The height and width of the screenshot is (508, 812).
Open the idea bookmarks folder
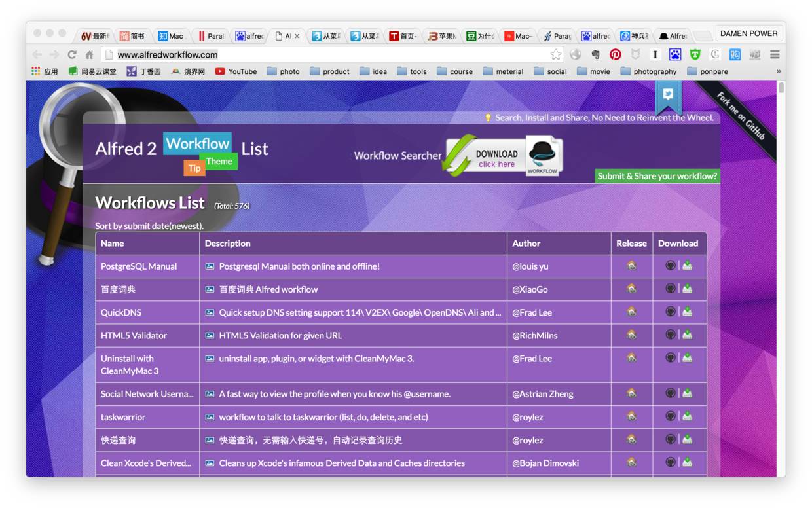[x=373, y=71]
